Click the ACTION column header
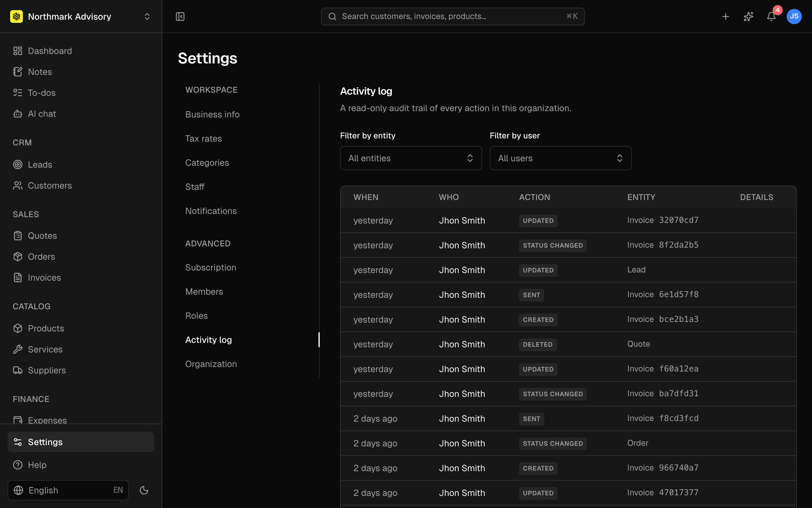This screenshot has width=812, height=508. pos(534,197)
